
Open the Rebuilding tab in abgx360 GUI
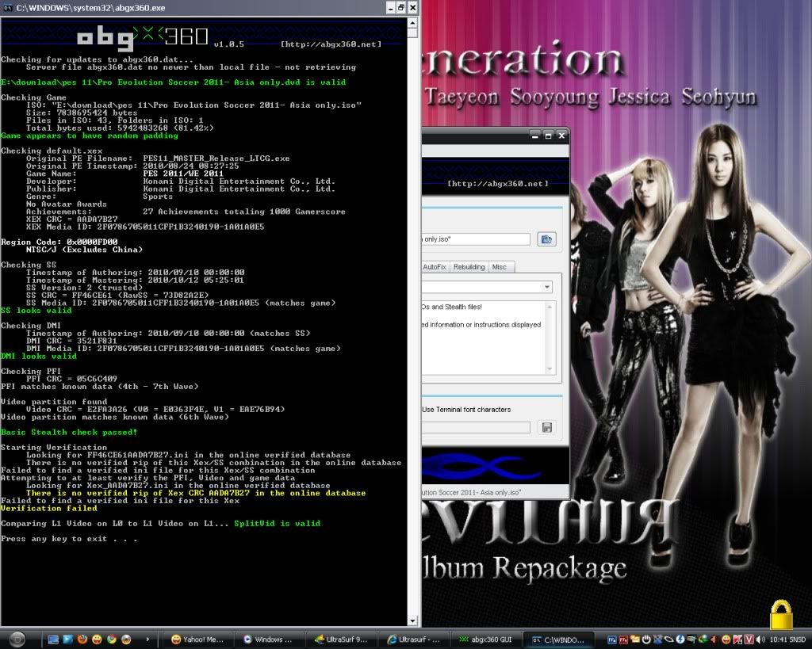pyautogui.click(x=469, y=267)
